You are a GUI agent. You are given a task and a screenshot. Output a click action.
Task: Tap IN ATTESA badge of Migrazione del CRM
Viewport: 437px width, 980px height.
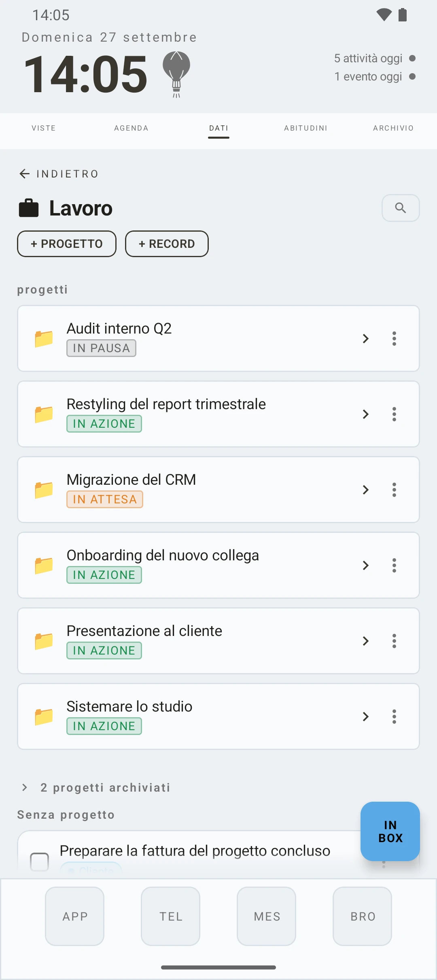[105, 499]
